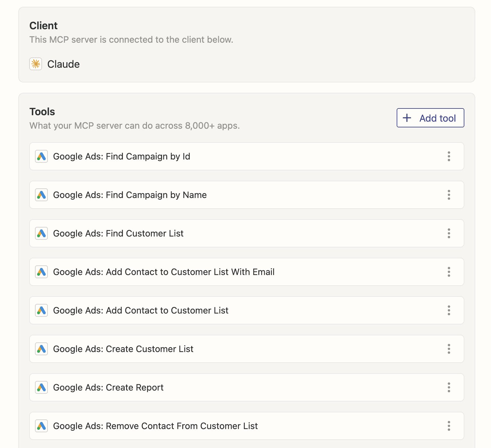Click the Google Ads icon on Find Campaign by Id
491x448 pixels.
coord(41,156)
